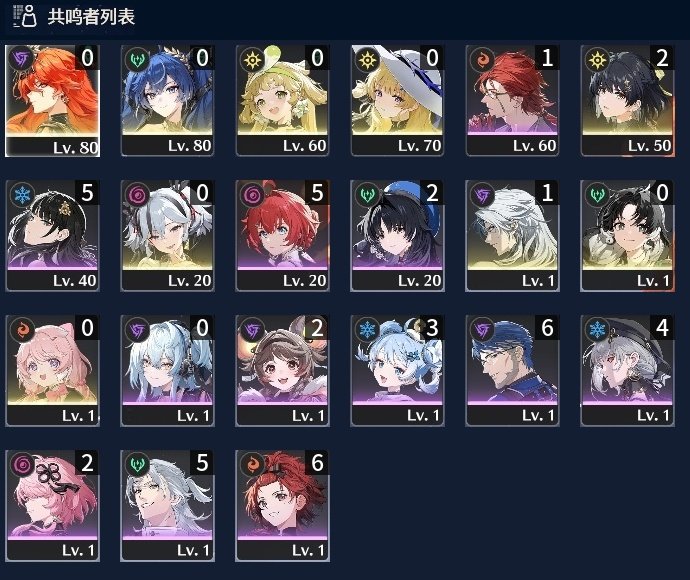This screenshot has width=690, height=580.
Task: Click Glacio snowflake icon on Lv. 40 card
Action: [22, 195]
